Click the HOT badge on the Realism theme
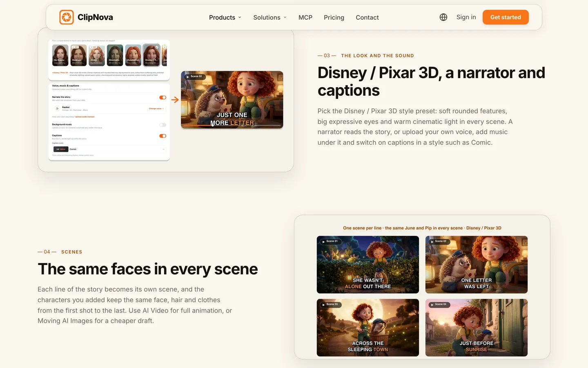Image resolution: width=588 pixels, height=368 pixels. (76, 47)
